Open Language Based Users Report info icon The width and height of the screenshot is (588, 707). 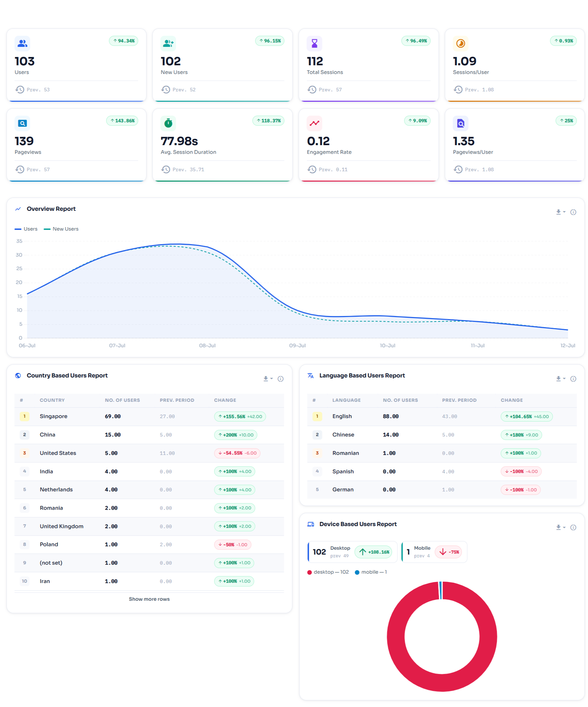tap(573, 379)
